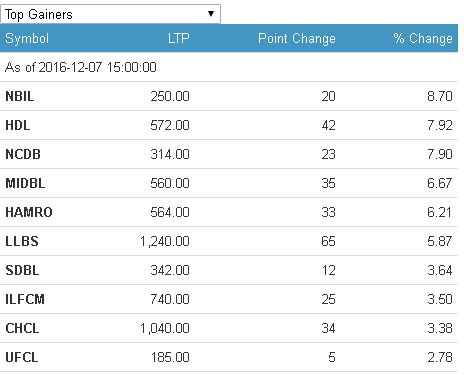Open the HDL symbol link

[18, 125]
